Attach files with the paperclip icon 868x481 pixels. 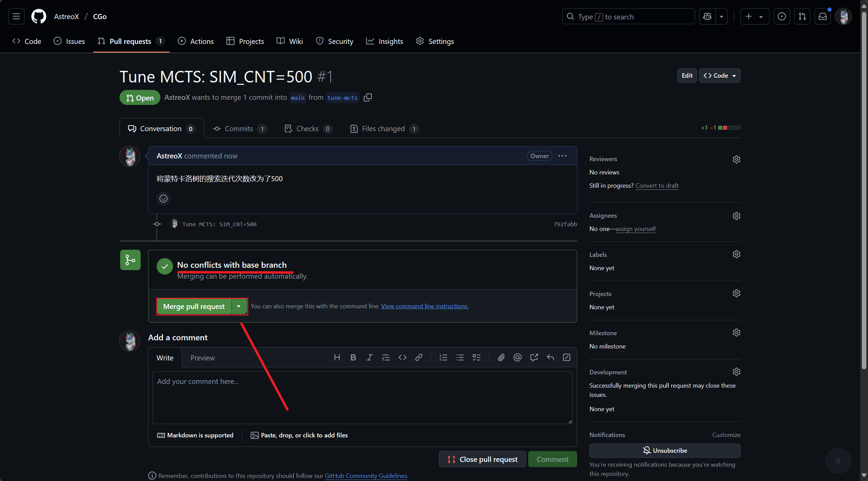coord(501,357)
